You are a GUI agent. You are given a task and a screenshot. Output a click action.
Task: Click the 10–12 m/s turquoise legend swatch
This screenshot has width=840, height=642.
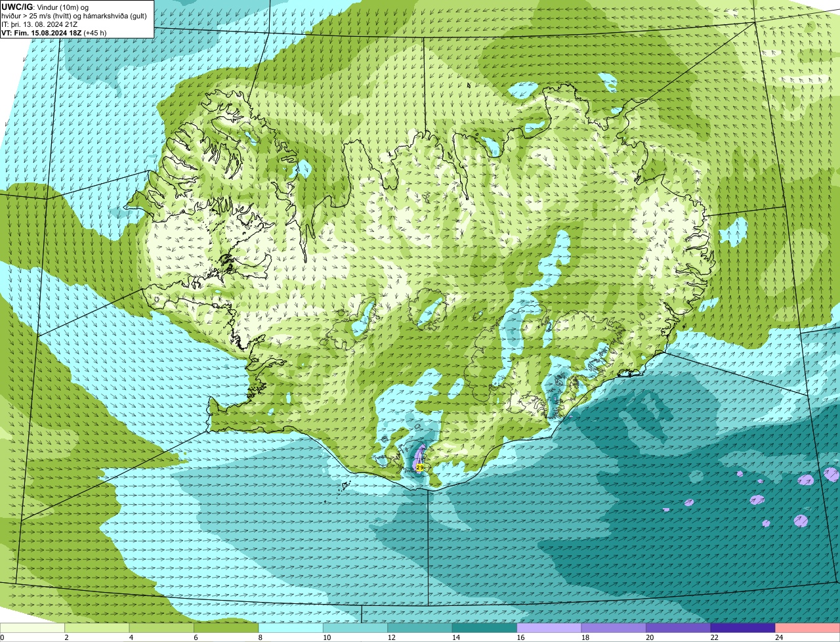356,628
